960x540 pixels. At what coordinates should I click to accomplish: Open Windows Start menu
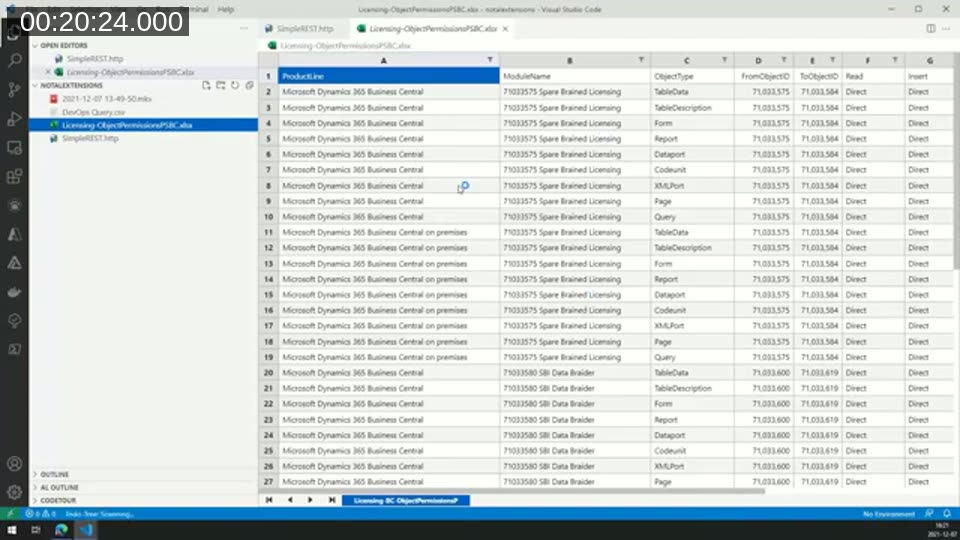click(12, 530)
